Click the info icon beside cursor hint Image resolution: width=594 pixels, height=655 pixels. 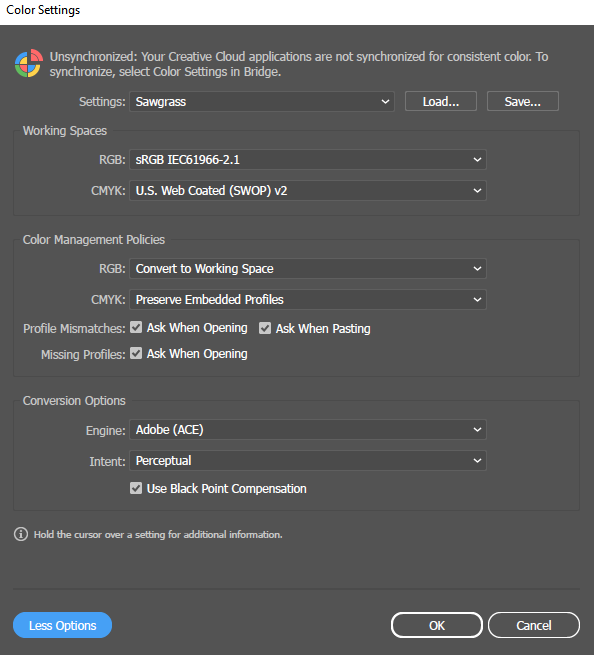pos(21,534)
